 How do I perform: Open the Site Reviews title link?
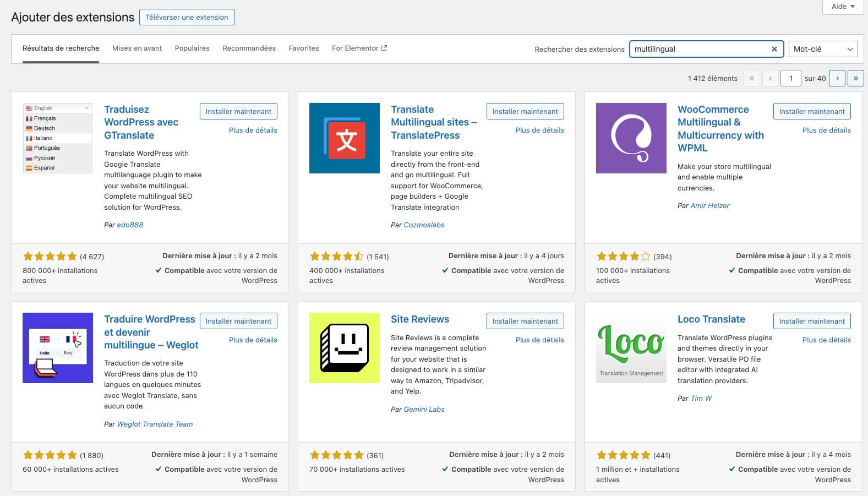420,319
